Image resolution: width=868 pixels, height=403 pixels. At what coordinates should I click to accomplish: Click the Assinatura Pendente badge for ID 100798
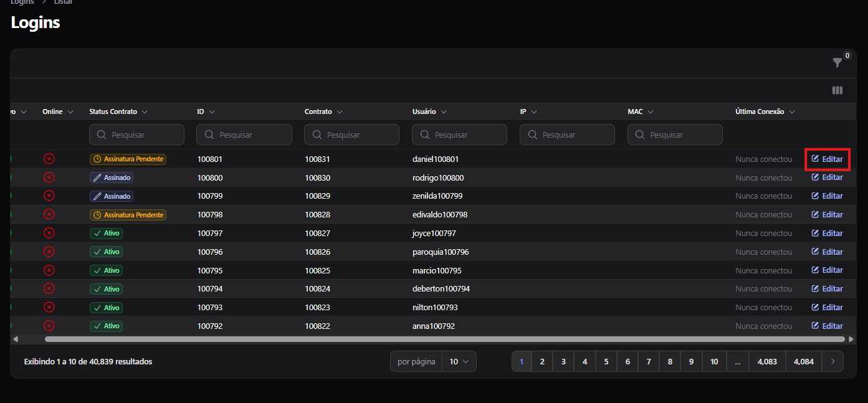(x=128, y=215)
